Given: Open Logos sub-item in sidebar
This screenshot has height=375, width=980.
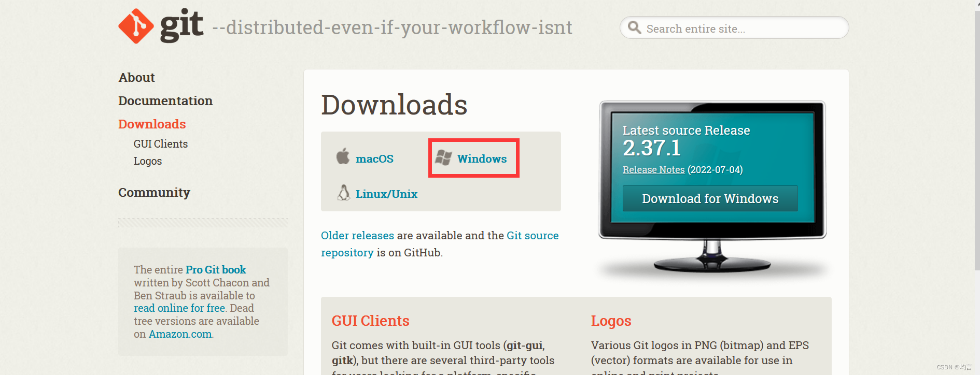Looking at the screenshot, I should pos(148,161).
